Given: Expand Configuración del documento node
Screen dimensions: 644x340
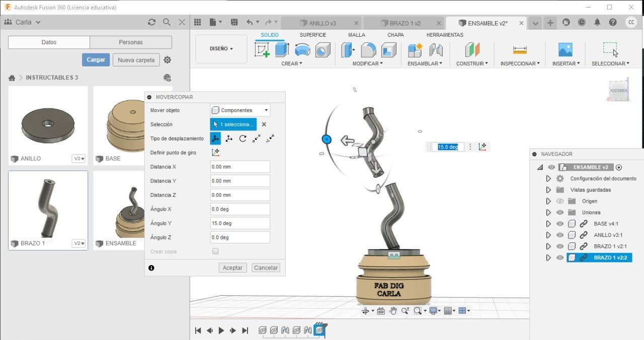Looking at the screenshot, I should point(548,179).
